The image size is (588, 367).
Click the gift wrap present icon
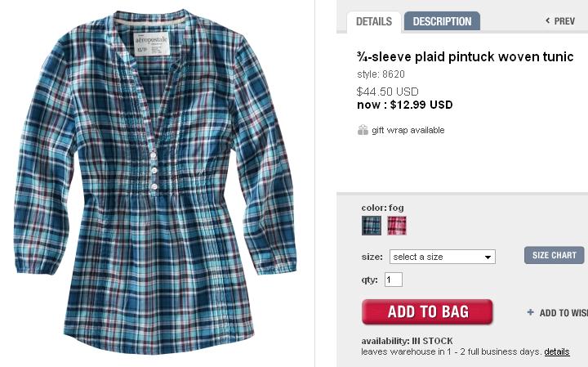(x=363, y=130)
